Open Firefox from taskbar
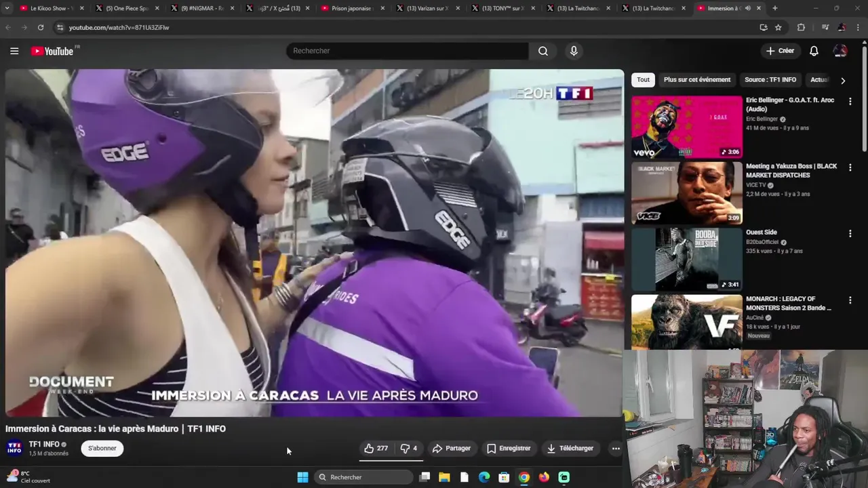868x488 pixels. click(x=544, y=477)
